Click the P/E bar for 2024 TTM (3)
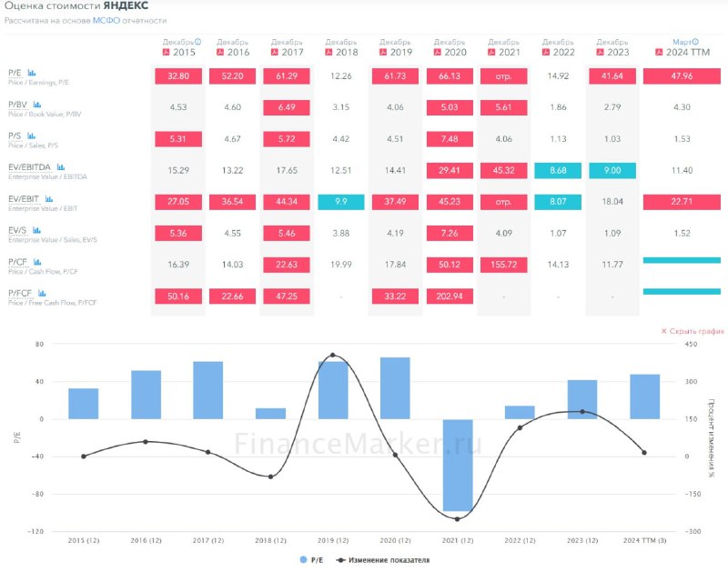 645,396
